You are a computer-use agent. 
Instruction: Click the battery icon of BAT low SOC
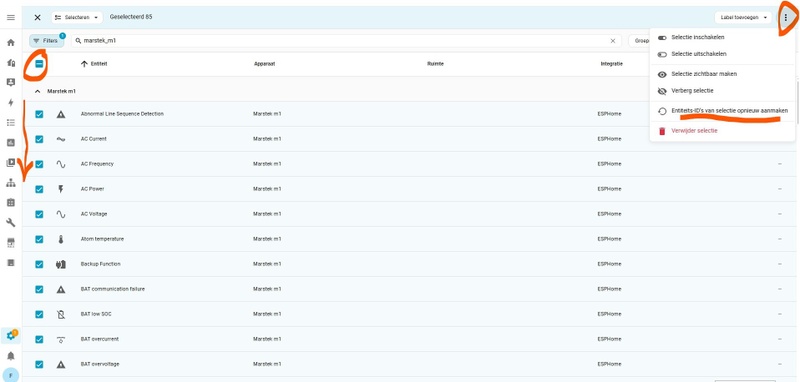[61, 314]
